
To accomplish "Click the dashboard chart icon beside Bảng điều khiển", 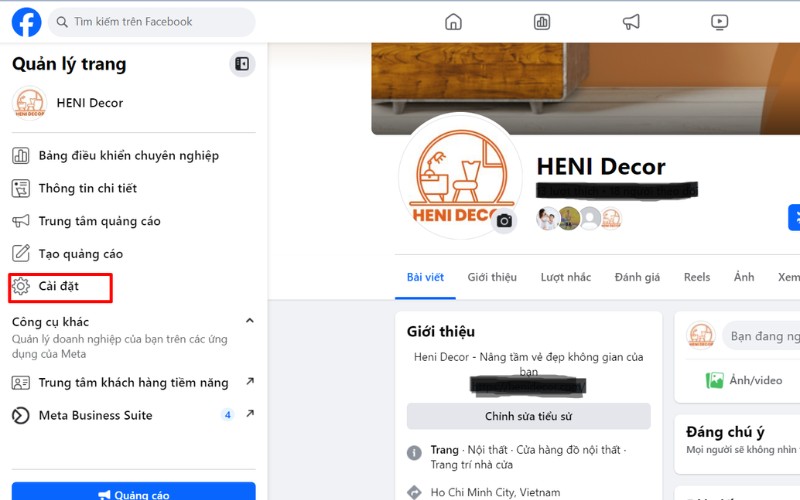I will pyautogui.click(x=21, y=156).
